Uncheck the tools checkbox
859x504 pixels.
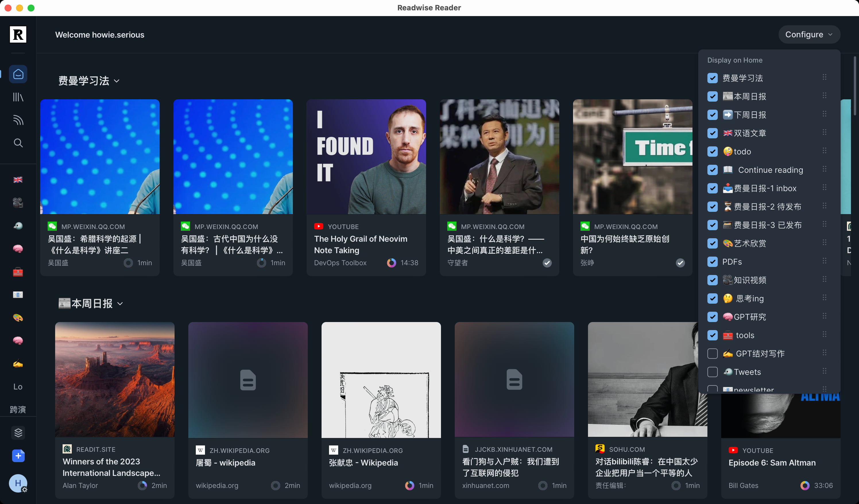coord(712,335)
